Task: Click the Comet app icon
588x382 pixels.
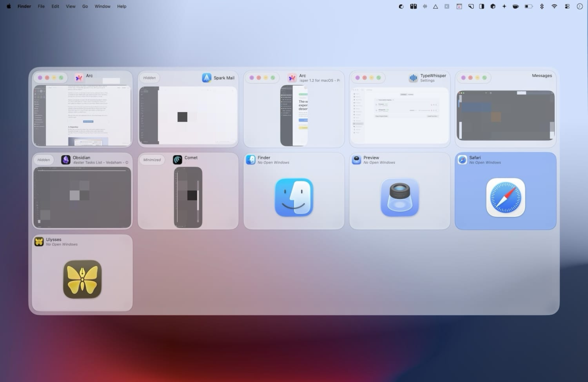Action: (x=177, y=160)
